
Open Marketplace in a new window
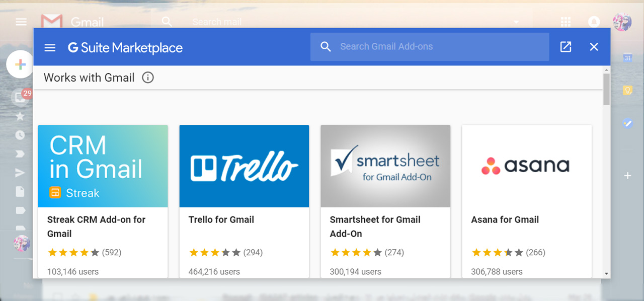click(x=566, y=47)
